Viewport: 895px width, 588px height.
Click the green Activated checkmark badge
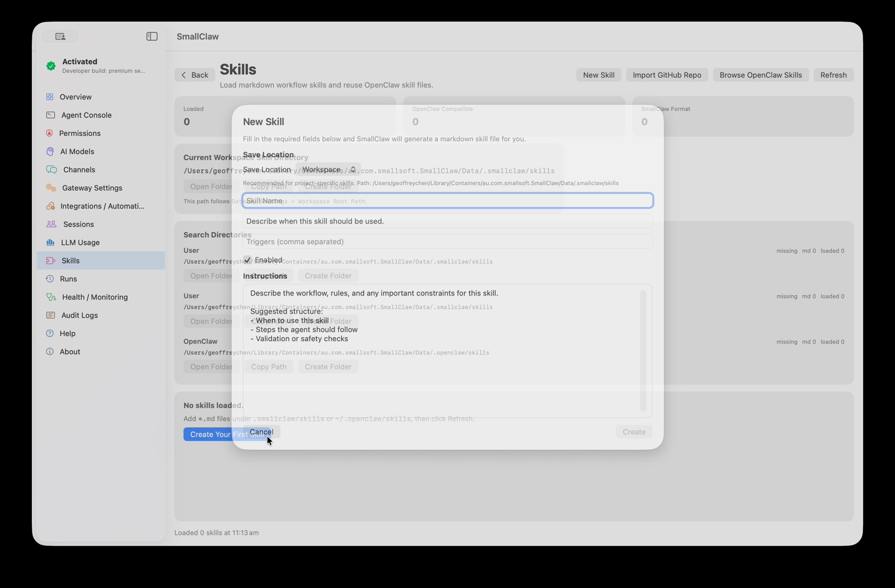(51, 65)
